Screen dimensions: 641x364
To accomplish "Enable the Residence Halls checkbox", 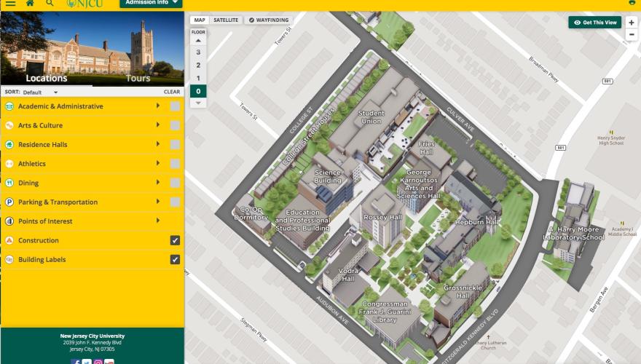I will [x=175, y=145].
